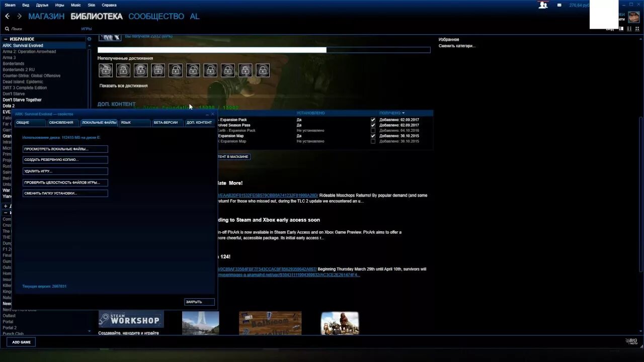Go forward with the right arrow button
Viewport: 644px width, 362px height.
click(x=19, y=16)
